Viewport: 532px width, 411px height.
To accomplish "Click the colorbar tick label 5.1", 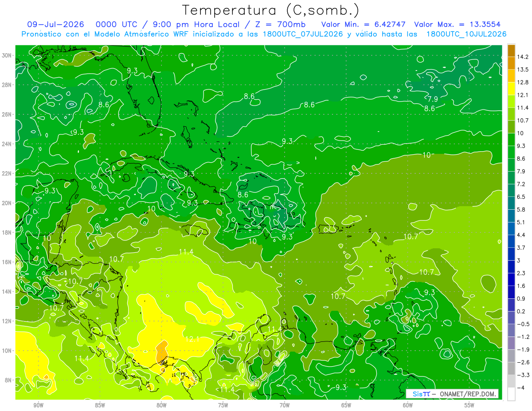I will coord(521,222).
